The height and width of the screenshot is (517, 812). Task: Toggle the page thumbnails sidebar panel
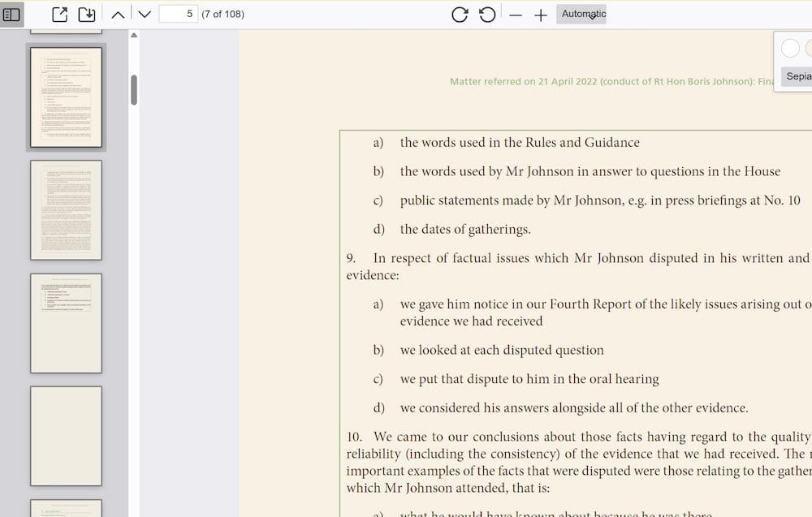11,13
